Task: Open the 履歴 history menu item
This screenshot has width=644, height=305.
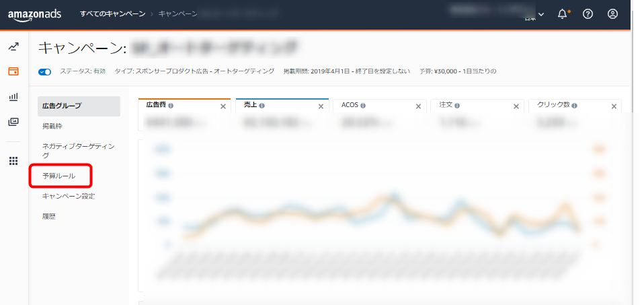Action: coord(49,216)
